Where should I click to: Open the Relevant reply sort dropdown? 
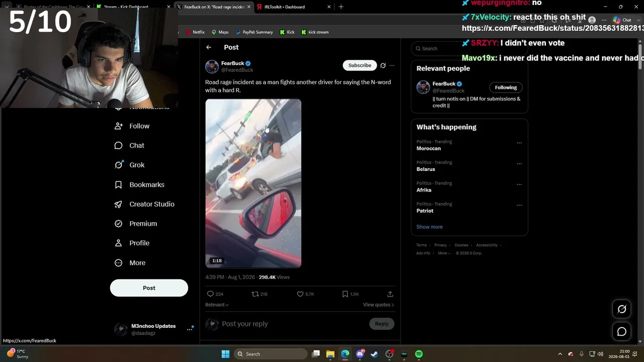217,305
